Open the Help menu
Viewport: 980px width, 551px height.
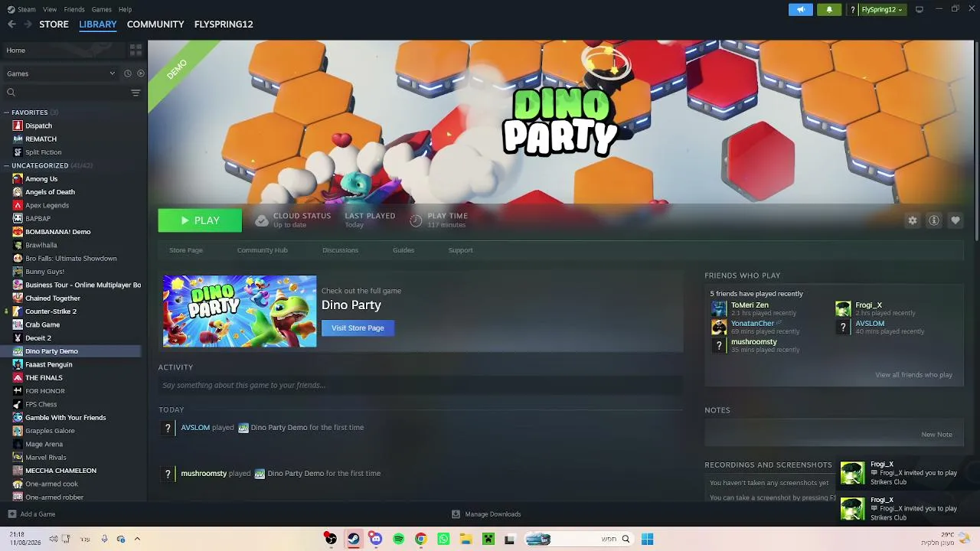[x=125, y=9]
